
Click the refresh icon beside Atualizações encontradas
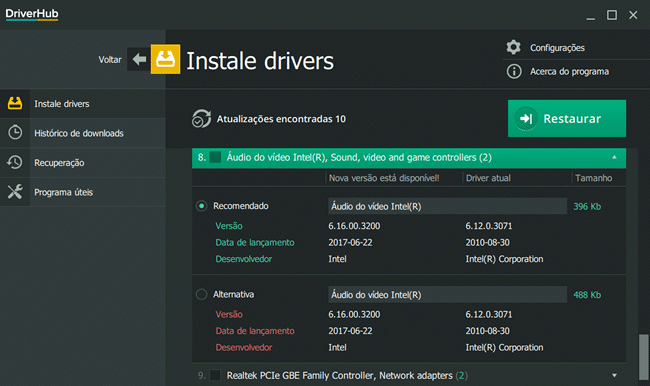click(201, 119)
